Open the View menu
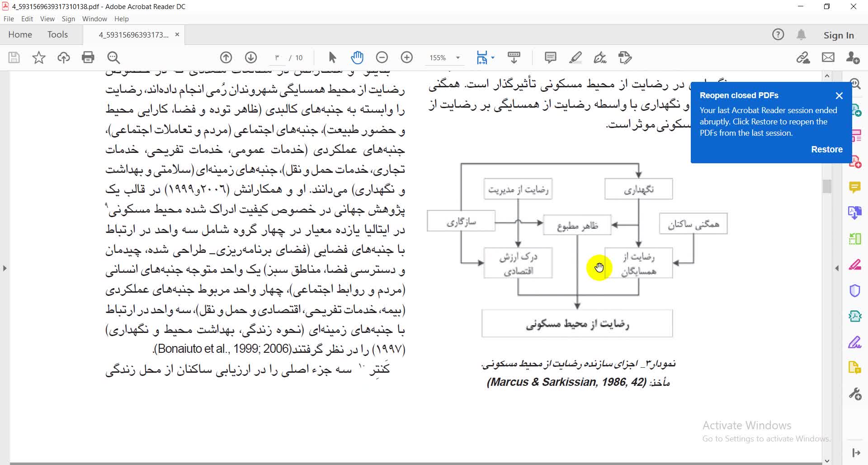 [47, 19]
